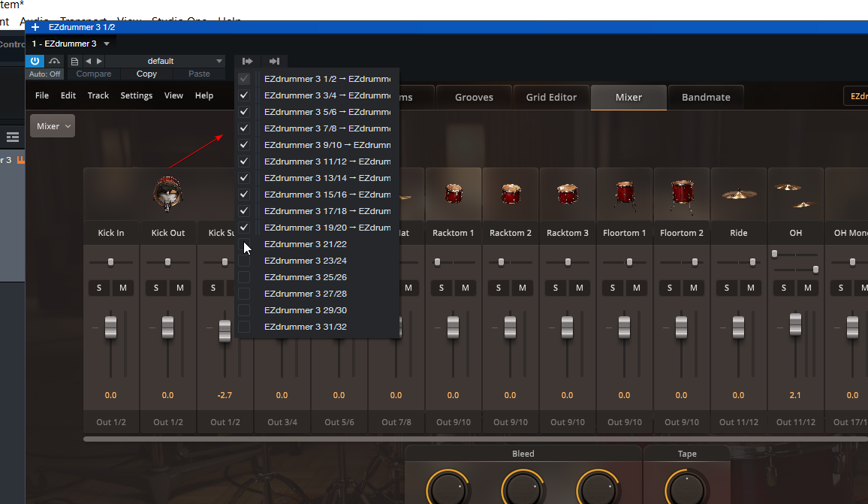Screen dimensions: 868x504
Task: Change Kick In output Out 1/2
Action: tap(110, 422)
